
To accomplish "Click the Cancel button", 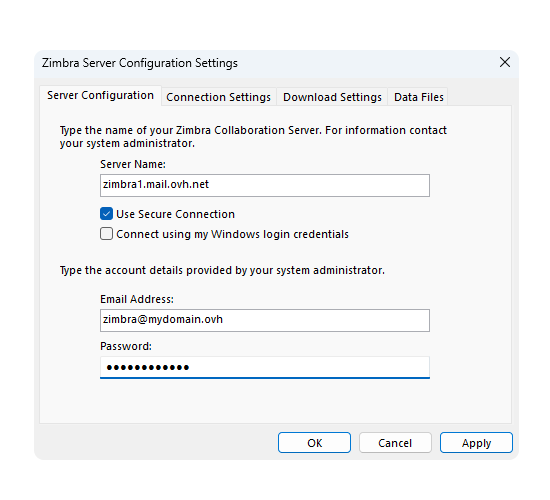I will click(395, 443).
